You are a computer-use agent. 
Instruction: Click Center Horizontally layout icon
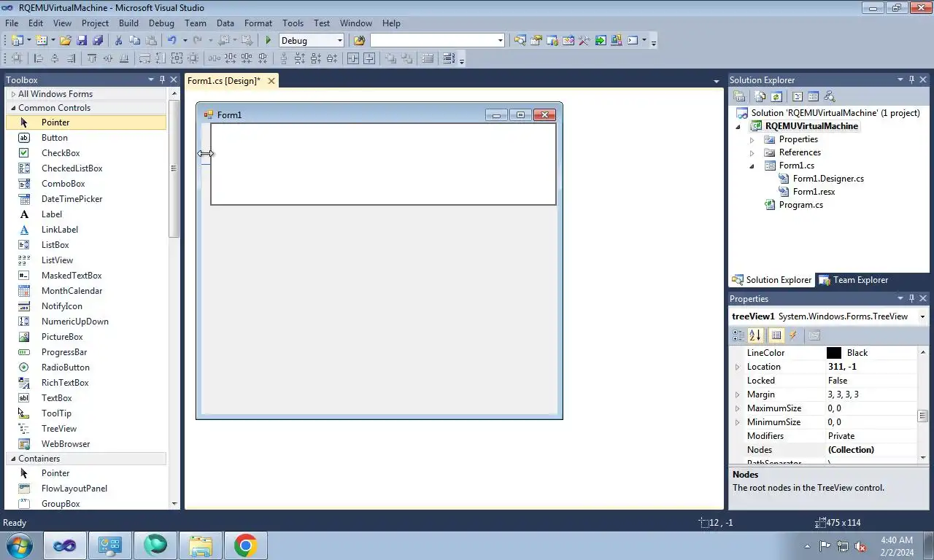point(353,59)
